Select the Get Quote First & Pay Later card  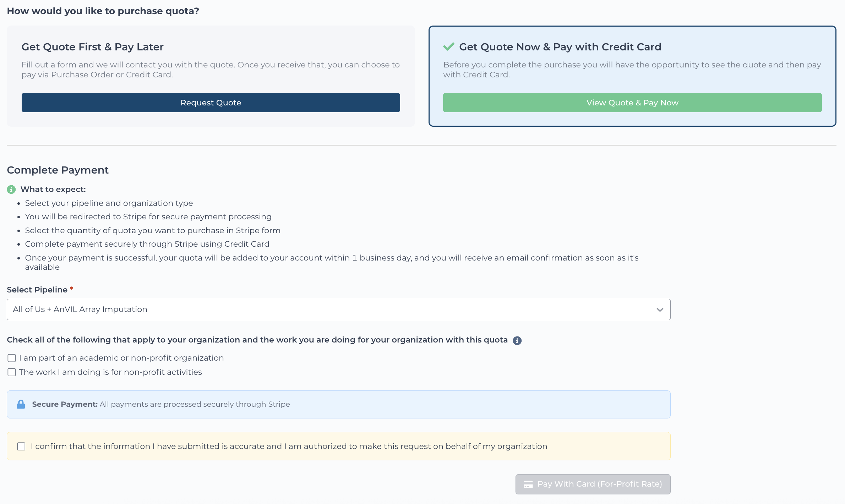click(211, 76)
